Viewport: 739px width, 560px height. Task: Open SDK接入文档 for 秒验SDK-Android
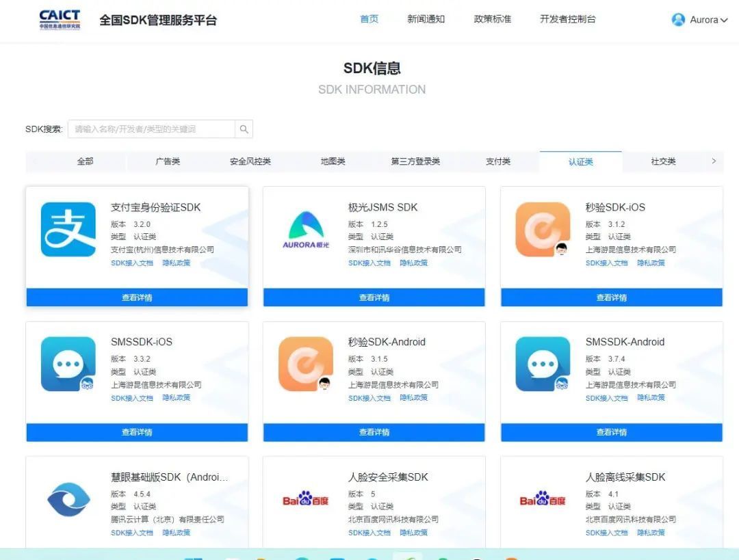coord(369,398)
